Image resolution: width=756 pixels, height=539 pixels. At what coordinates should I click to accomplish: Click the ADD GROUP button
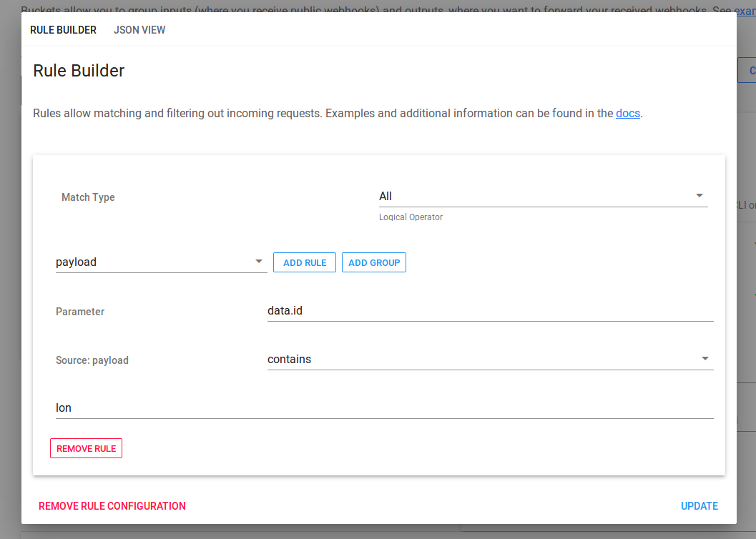pyautogui.click(x=373, y=262)
